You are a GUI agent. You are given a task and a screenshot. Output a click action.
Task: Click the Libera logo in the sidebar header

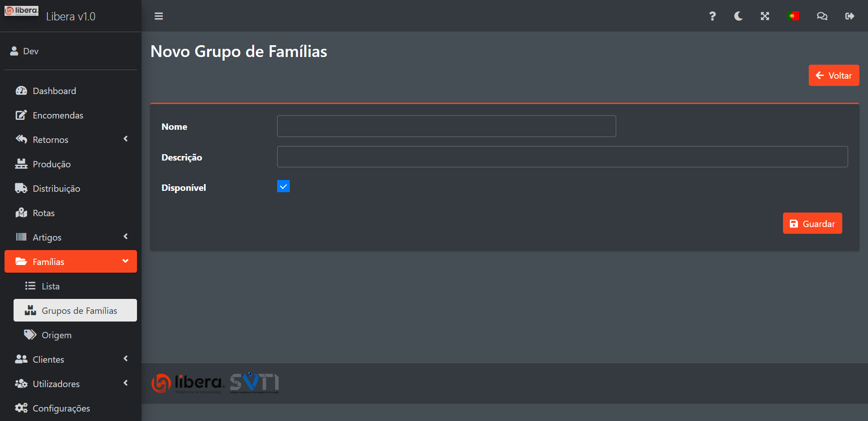pos(21,11)
